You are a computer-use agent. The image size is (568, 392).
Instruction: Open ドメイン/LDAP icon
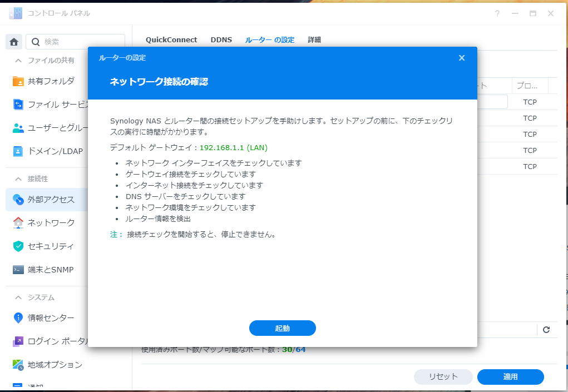coord(18,151)
